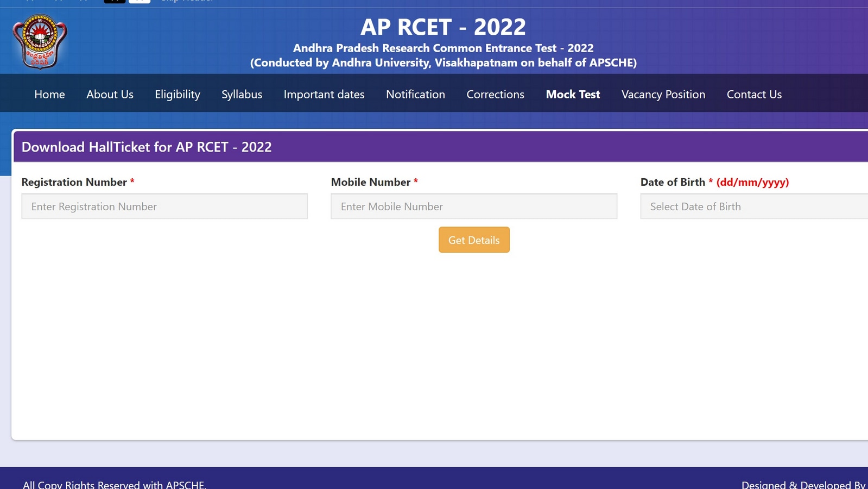Viewport: 868px width, 489px height.
Task: Click the 'Designed & Developed By' footer text
Action: [x=803, y=484]
